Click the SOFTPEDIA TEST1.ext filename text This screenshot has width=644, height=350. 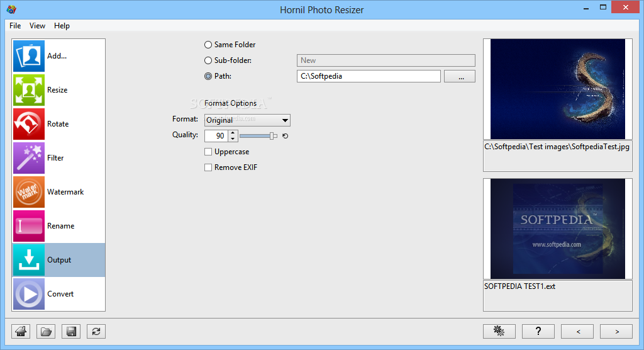coord(519,286)
